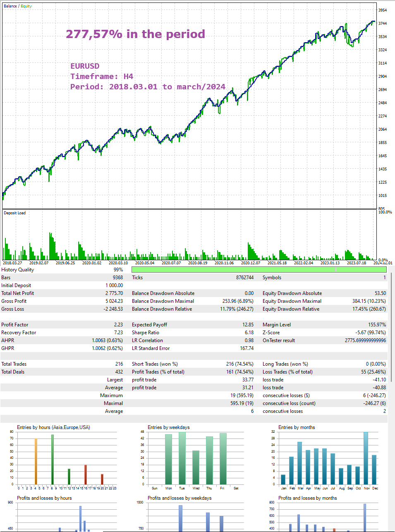Select GHPR value '1.0062 (0.62%)'
Image resolution: width=395 pixels, height=532 pixels.
(108, 348)
